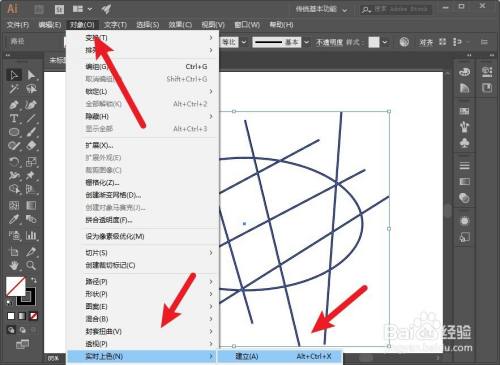This screenshot has height=365, width=500.
Task: Open the Recolor Artwork globe icon
Action: click(x=404, y=42)
